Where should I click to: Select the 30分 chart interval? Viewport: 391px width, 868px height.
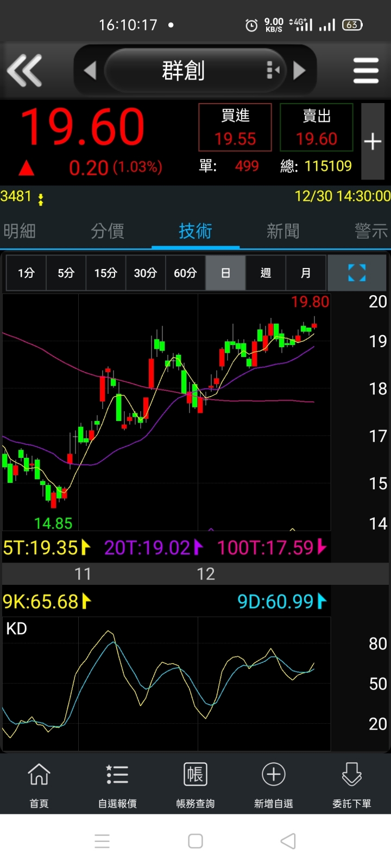(x=146, y=273)
